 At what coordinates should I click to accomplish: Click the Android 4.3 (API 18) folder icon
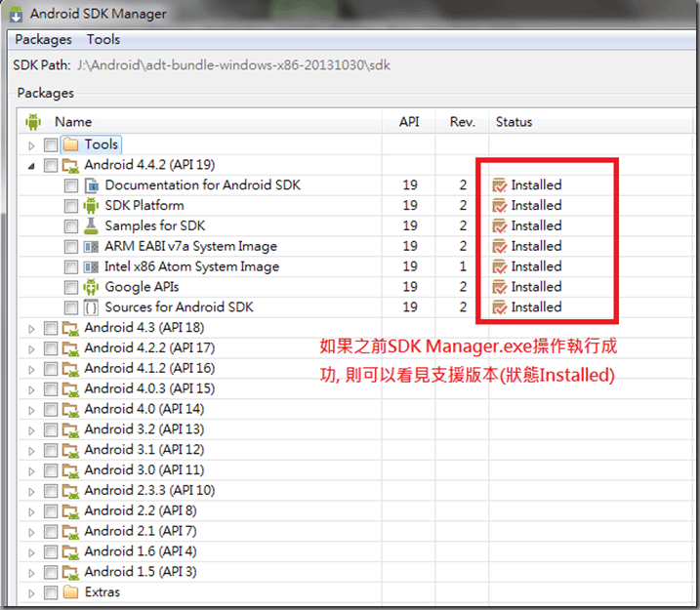click(x=70, y=329)
